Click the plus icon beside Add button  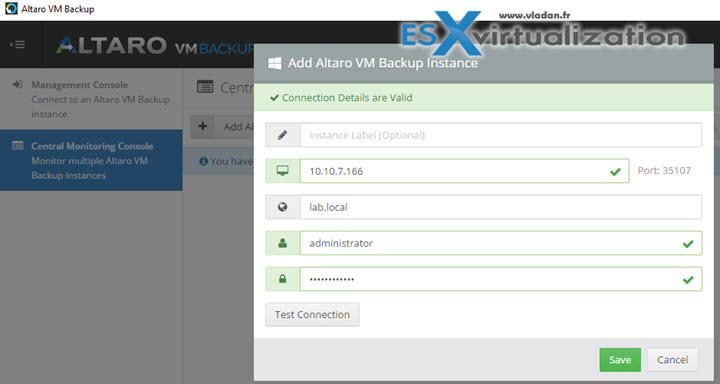202,126
